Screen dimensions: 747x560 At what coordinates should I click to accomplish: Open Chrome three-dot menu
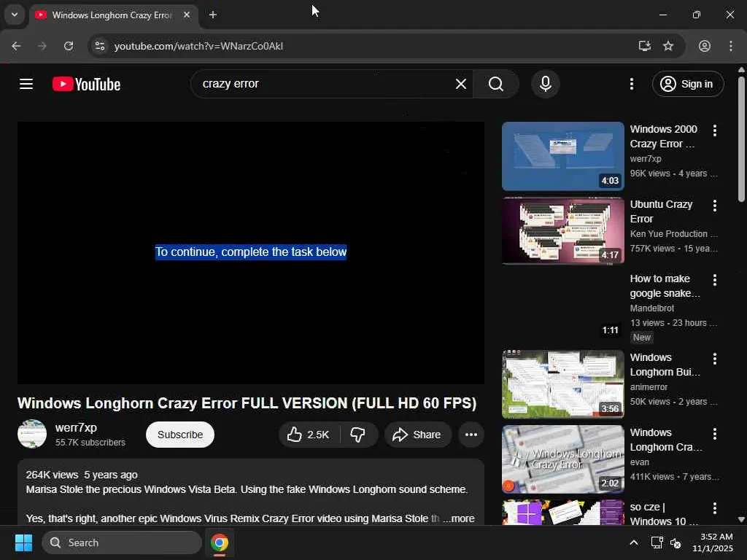click(x=731, y=46)
